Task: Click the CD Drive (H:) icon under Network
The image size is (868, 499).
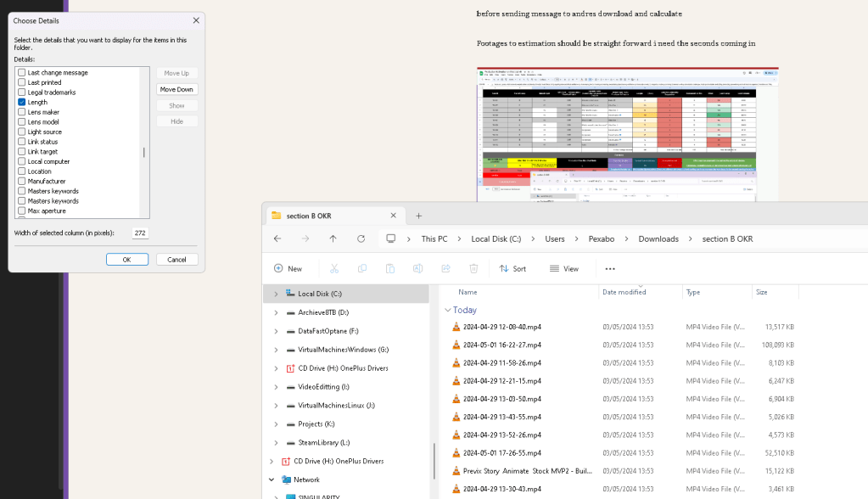Action: [286, 461]
